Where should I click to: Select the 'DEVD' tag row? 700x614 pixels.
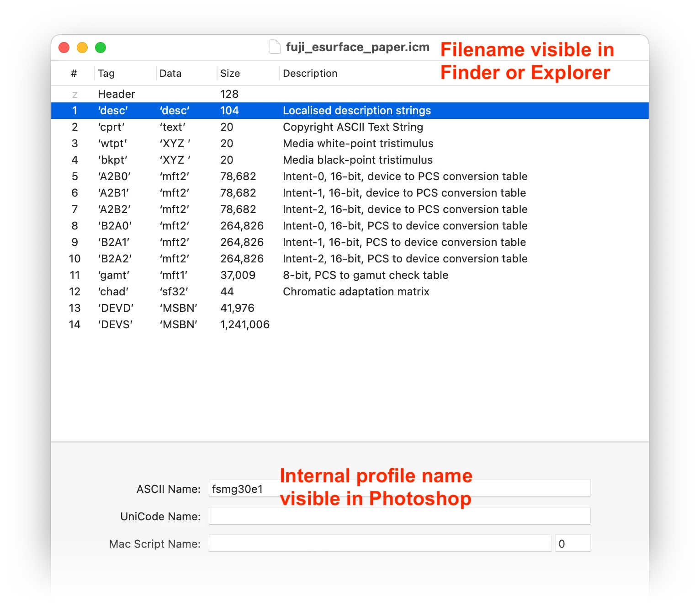tap(350, 308)
